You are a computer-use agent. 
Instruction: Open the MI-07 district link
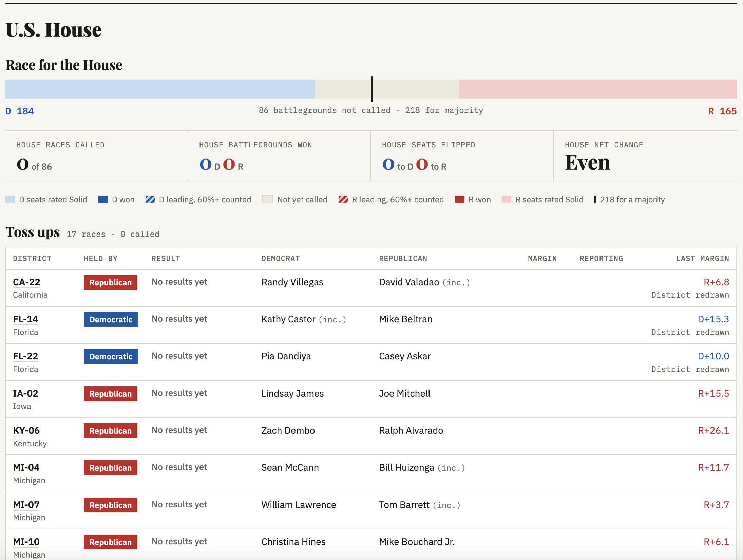coord(26,505)
